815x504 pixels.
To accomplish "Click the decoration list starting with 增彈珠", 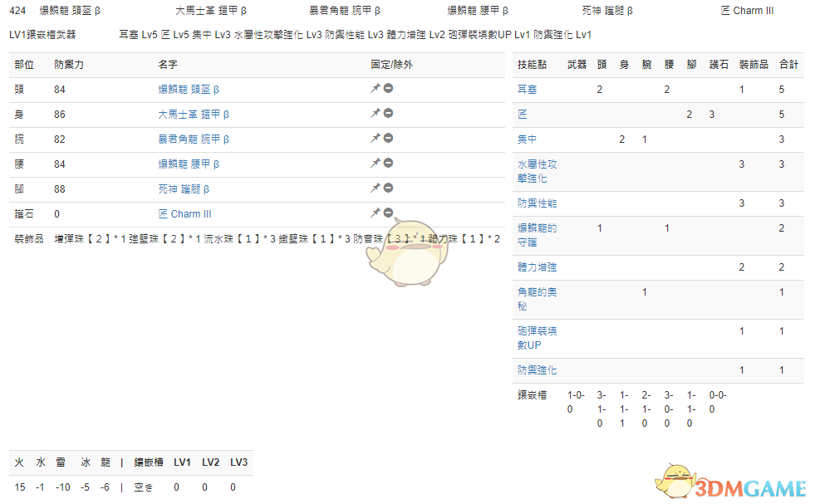I will click(277, 239).
